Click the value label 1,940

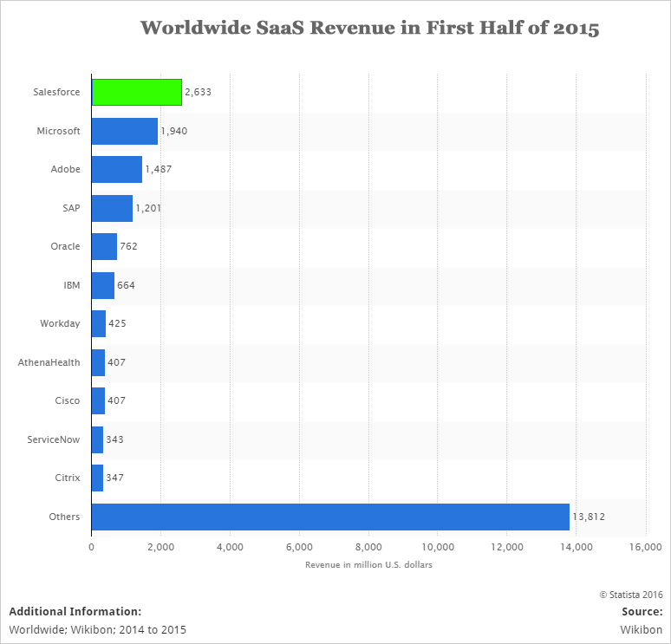(174, 131)
